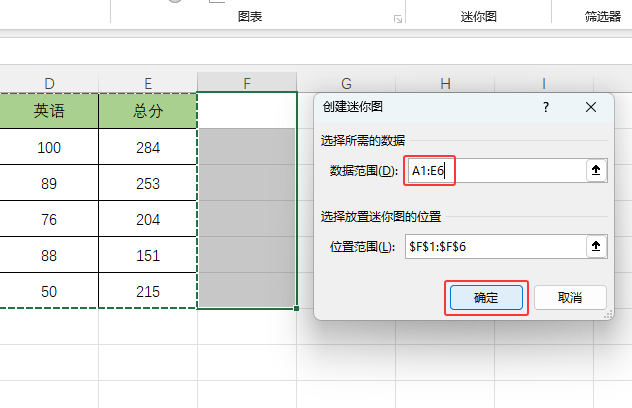Select the empty cell F1 at top
Image resolution: width=632 pixels, height=408 pixels.
pos(247,110)
